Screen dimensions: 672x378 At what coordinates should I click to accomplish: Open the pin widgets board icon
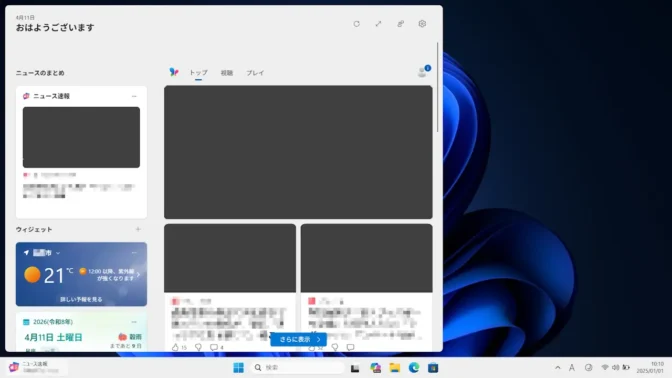point(400,24)
